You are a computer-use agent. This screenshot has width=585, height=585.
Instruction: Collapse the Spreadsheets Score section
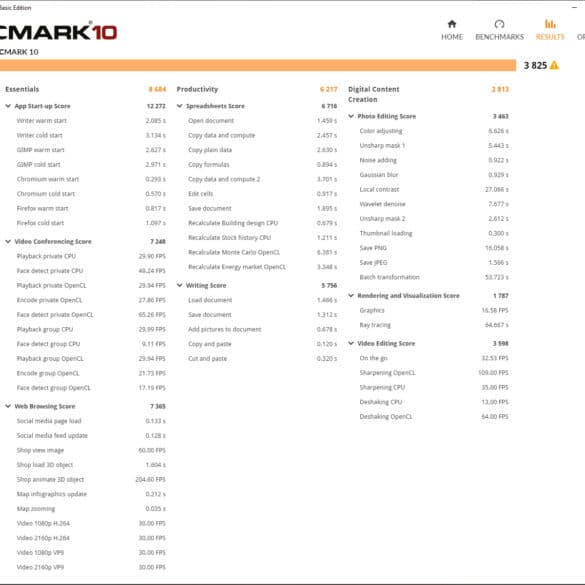[x=179, y=106]
